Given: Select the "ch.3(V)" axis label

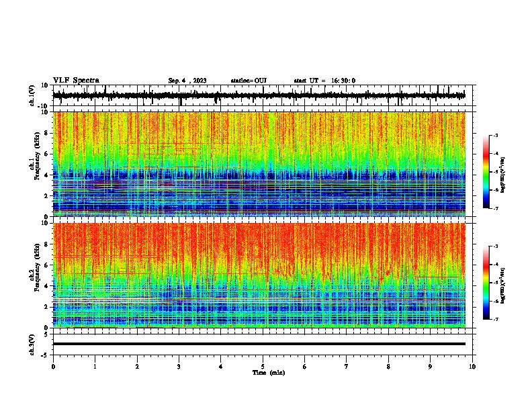Looking at the screenshot, I should (32, 345).
